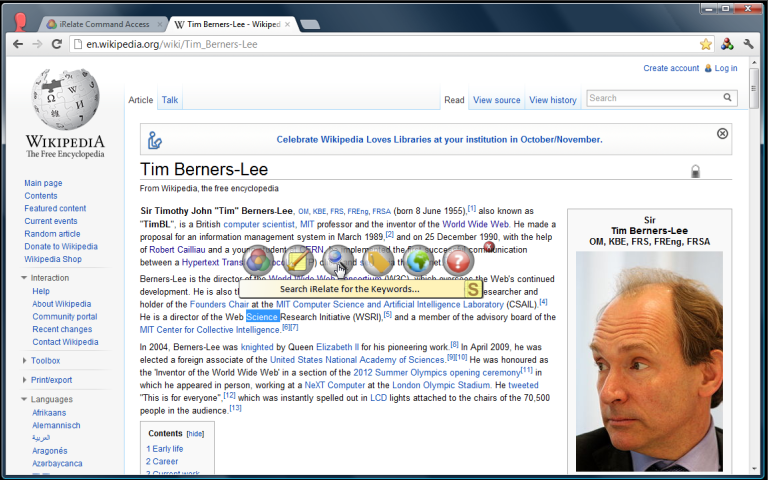Open the Founders Chair link

point(219,304)
